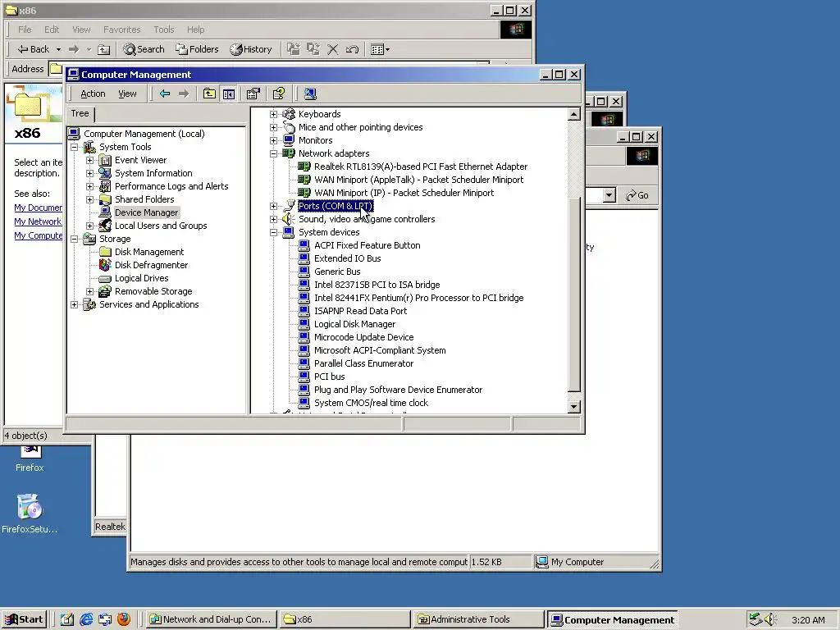Click the volume speaker tray icon
840x630 pixels.
(x=769, y=619)
